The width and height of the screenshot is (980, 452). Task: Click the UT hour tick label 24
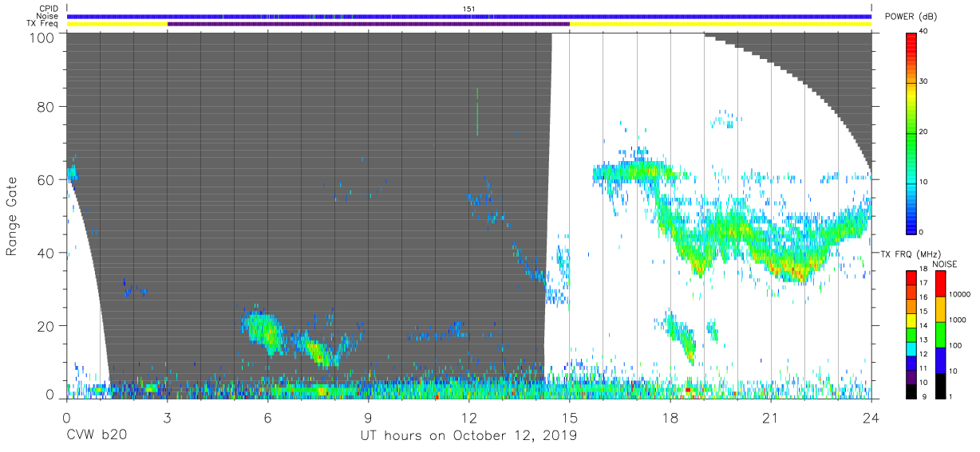point(871,417)
